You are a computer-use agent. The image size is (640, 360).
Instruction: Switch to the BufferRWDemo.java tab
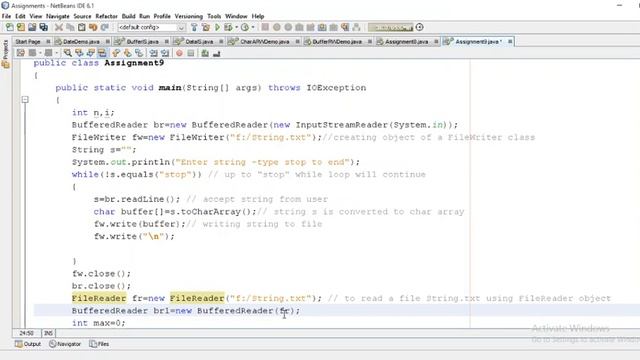click(x=337, y=42)
